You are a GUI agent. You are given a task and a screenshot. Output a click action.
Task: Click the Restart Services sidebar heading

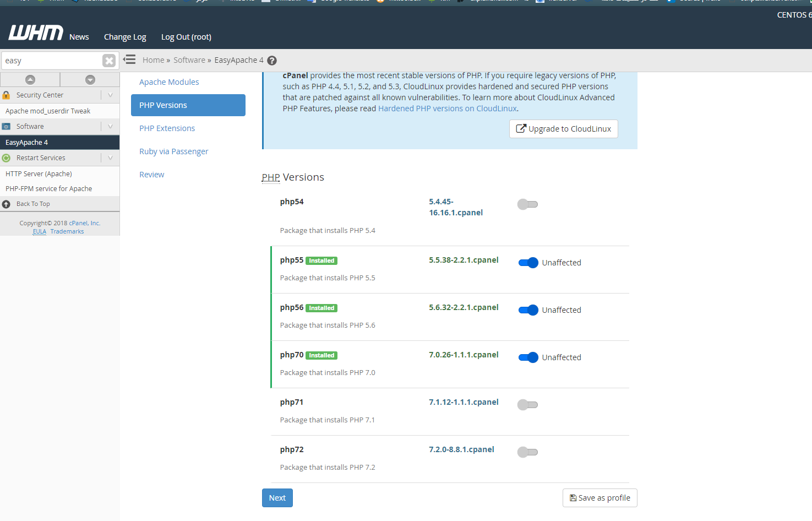point(41,158)
